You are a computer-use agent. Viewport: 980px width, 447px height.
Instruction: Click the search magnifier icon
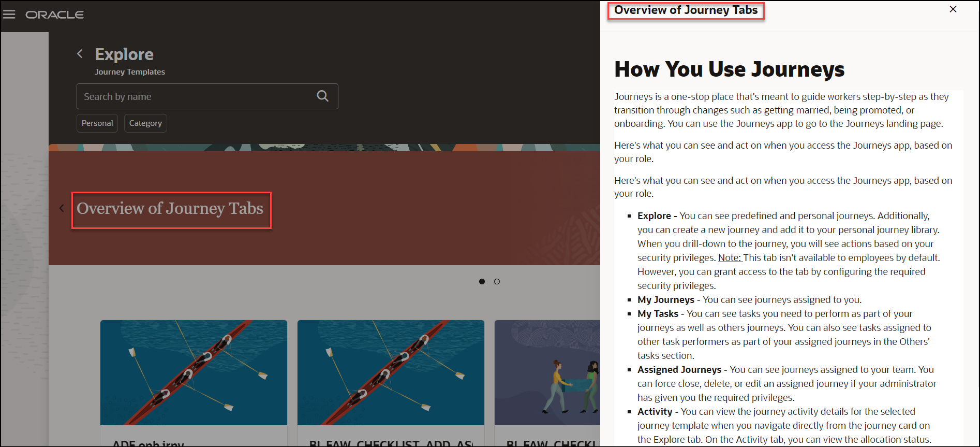point(322,96)
